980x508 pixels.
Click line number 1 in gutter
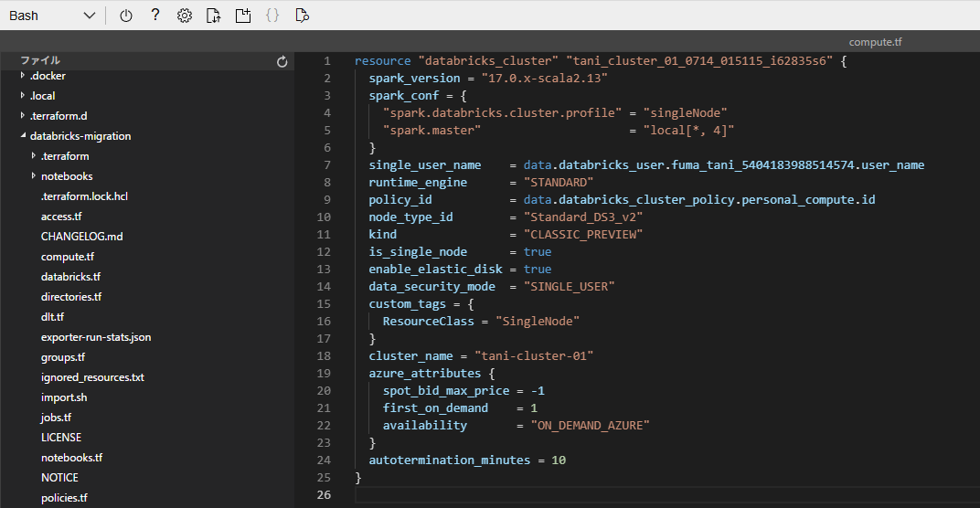point(327,61)
